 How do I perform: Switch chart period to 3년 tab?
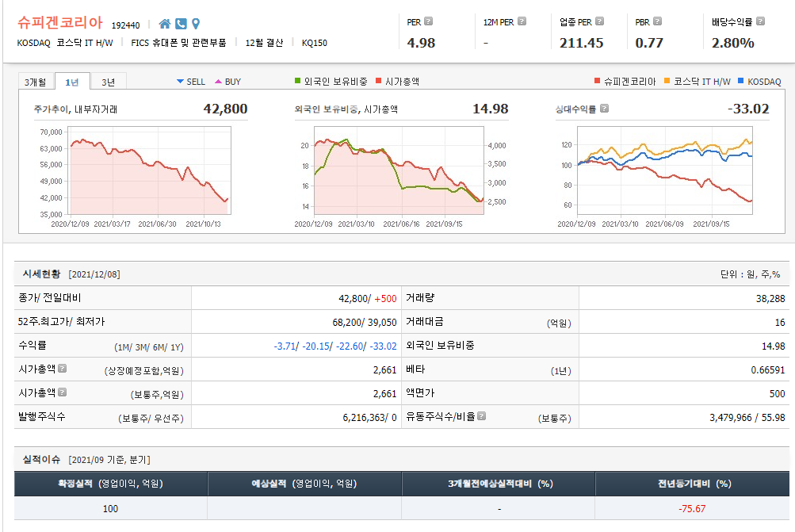click(x=109, y=82)
